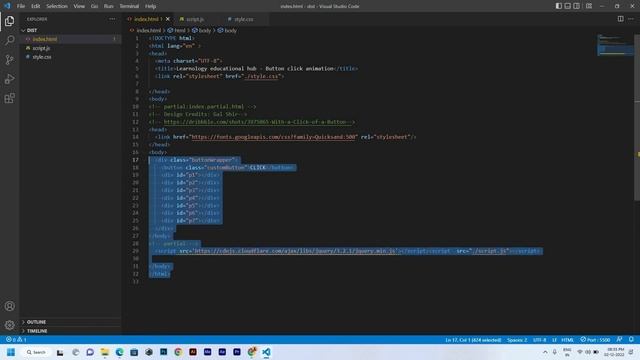The image size is (640, 360).
Task: Toggle the bottom panel layout button
Action: (x=567, y=6)
